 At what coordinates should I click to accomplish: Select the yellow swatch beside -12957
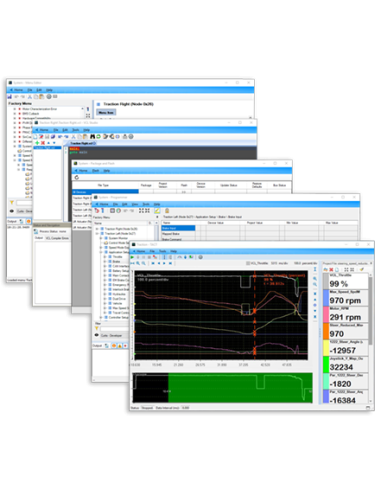(326, 348)
